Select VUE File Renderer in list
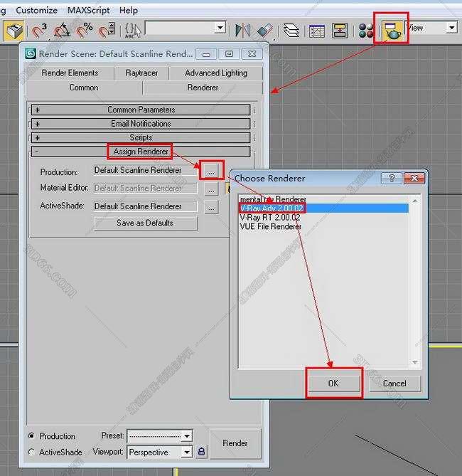 click(323, 226)
